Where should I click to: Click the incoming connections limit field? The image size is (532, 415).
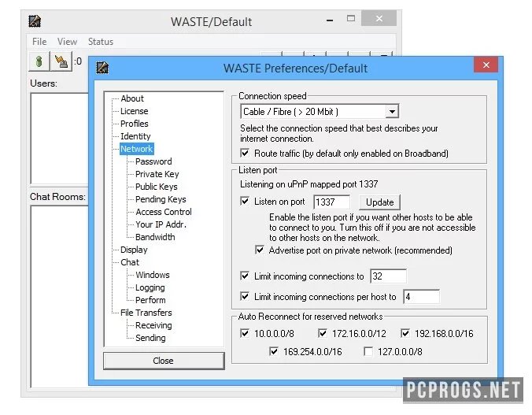(388, 276)
